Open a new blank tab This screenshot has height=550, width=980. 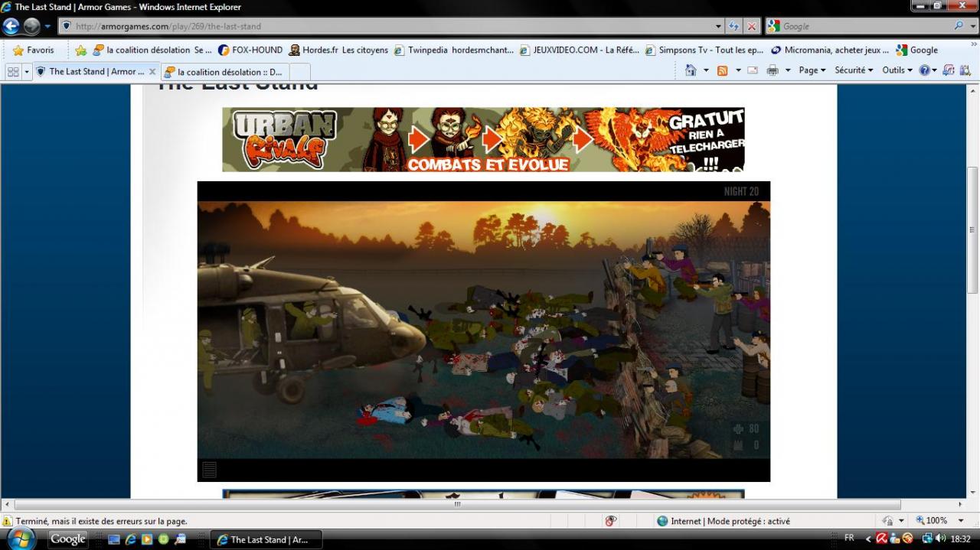coord(299,72)
